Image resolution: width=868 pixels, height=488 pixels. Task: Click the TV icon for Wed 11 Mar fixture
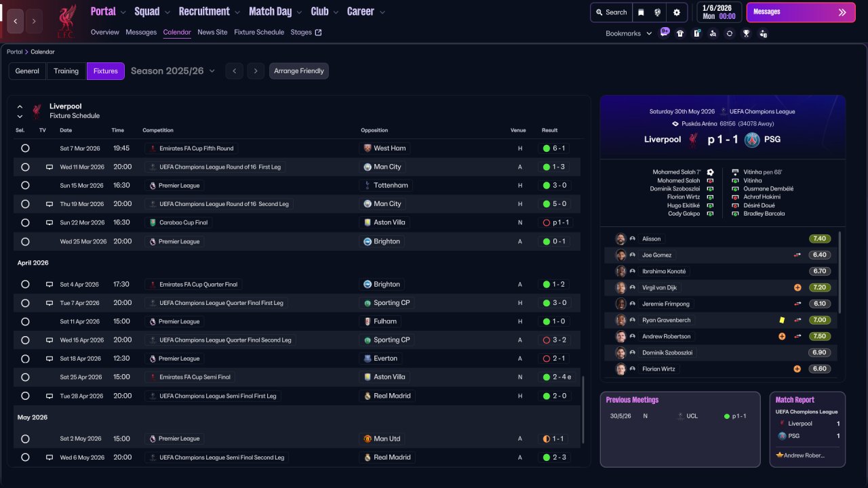click(x=50, y=167)
